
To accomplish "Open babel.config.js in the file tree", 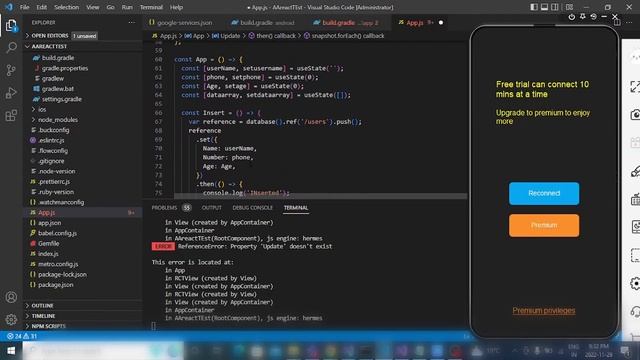I will (x=57, y=233).
